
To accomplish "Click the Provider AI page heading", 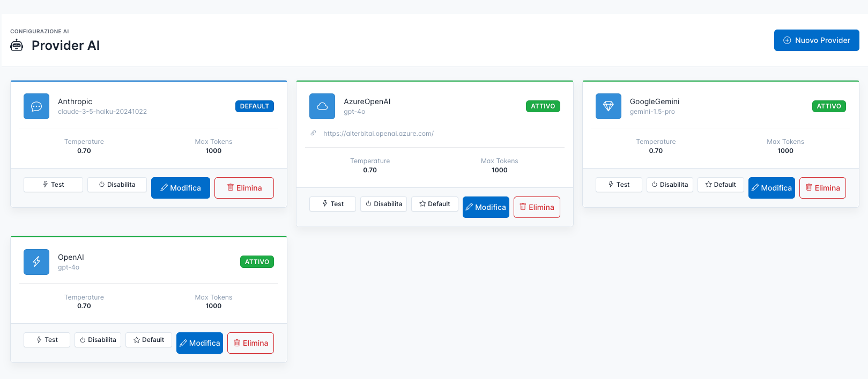I will coord(65,46).
